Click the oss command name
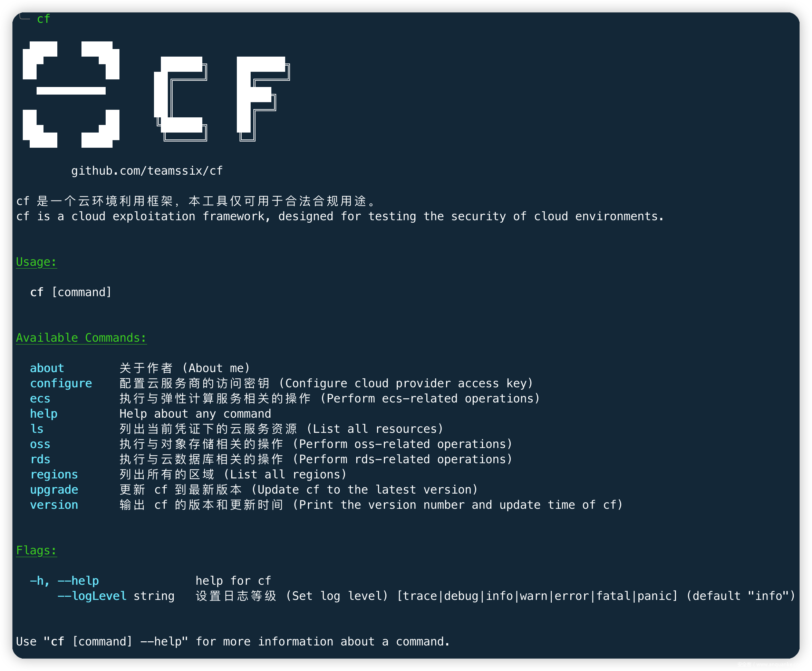Viewport: 812px width, 671px height. [x=40, y=444]
